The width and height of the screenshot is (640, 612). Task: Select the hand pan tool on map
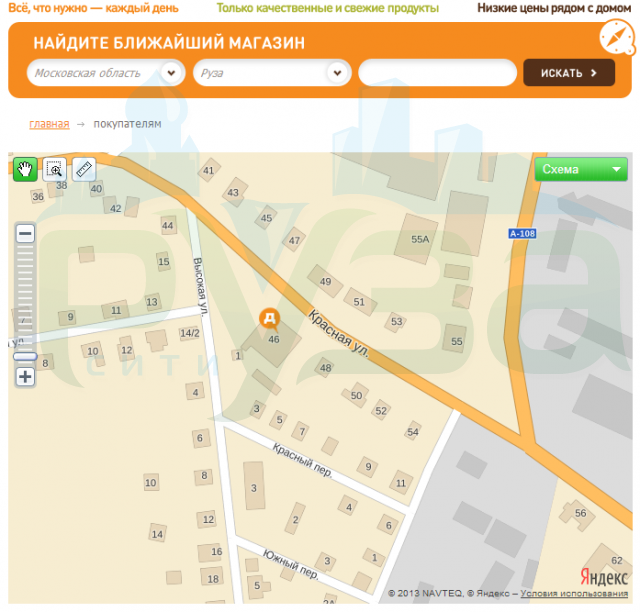(25, 169)
